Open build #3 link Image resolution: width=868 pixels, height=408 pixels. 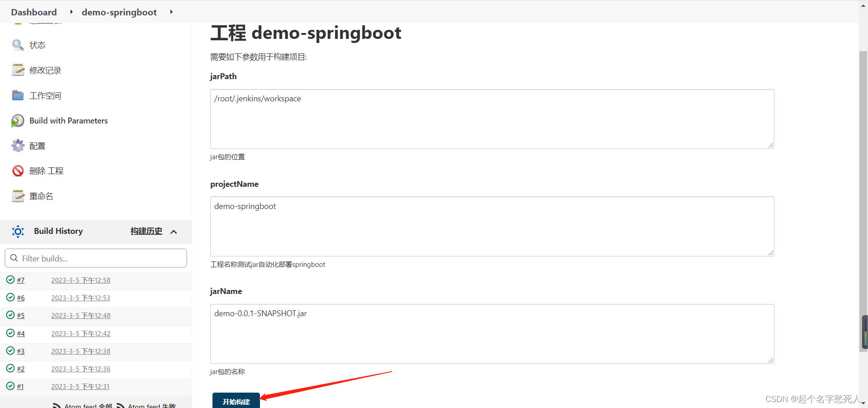tap(21, 351)
